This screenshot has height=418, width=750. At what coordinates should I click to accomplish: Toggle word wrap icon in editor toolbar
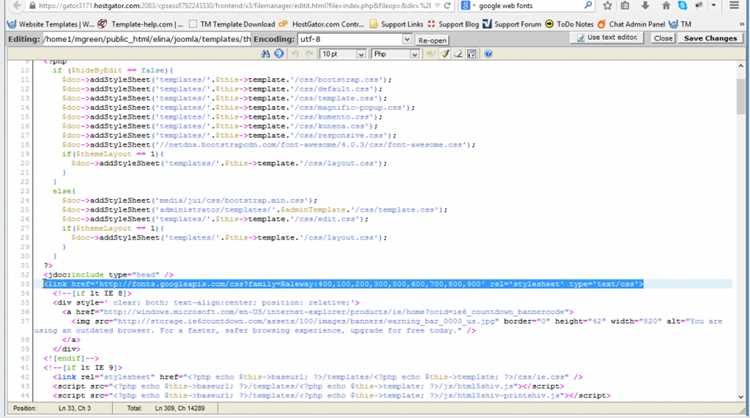click(458, 54)
